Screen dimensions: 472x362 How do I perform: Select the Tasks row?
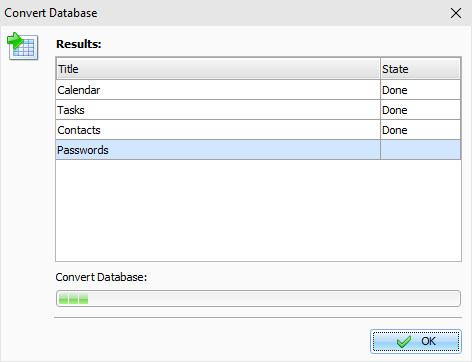click(258, 110)
